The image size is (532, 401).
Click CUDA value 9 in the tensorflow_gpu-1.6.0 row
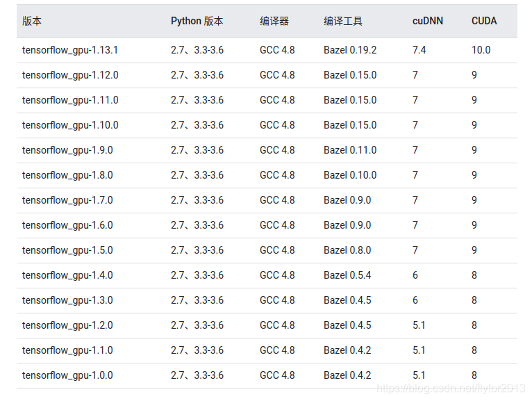474,225
